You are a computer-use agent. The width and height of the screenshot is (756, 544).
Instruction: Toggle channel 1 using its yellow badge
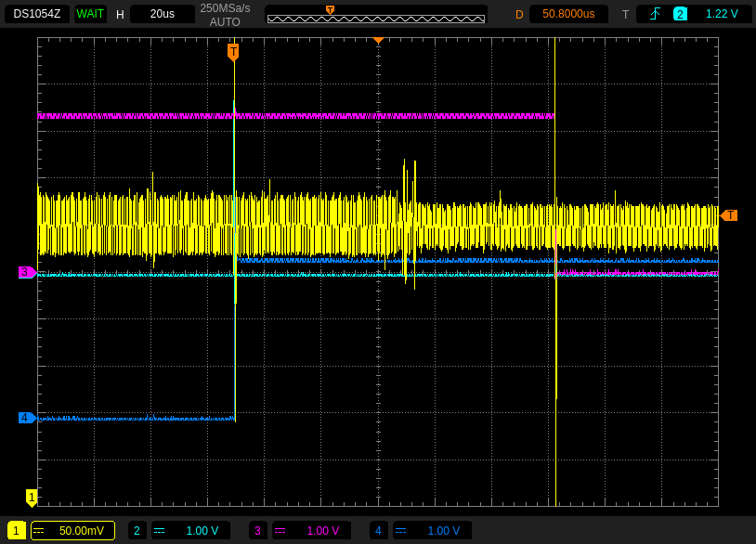(x=17, y=531)
